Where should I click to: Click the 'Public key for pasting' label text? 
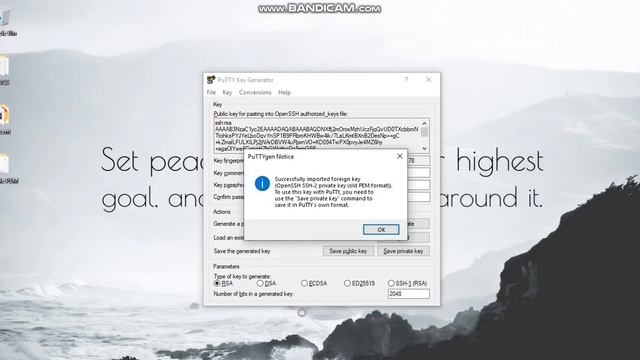(x=280, y=114)
